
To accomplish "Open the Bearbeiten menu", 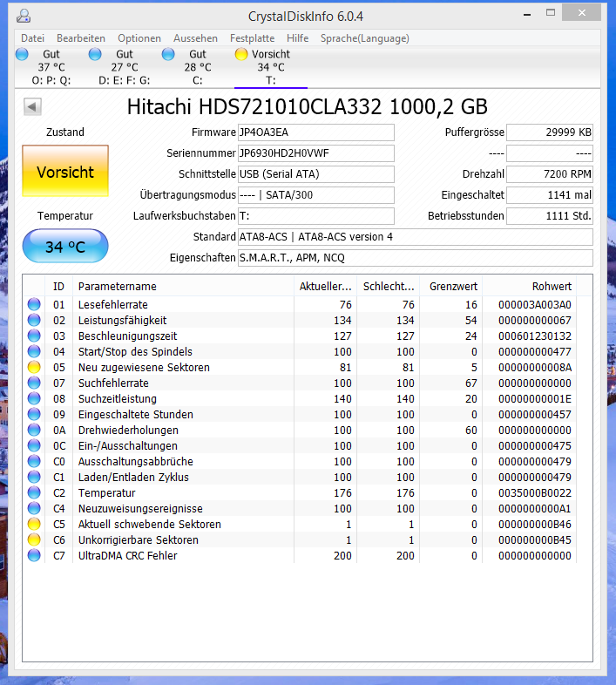I will pyautogui.click(x=81, y=38).
